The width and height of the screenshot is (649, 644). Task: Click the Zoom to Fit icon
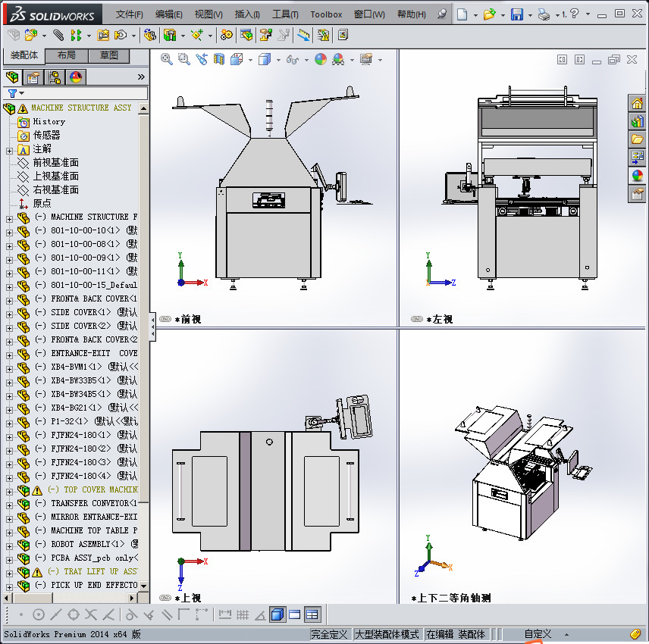tap(166, 60)
